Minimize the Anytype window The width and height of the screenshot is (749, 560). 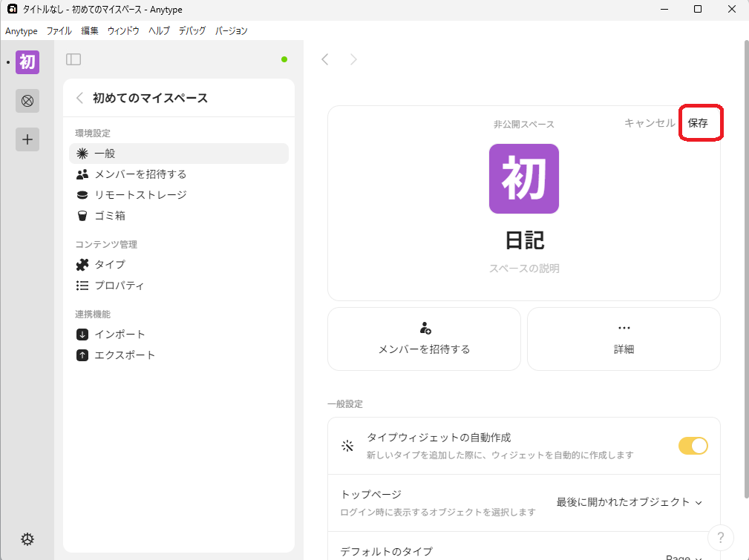[664, 9]
